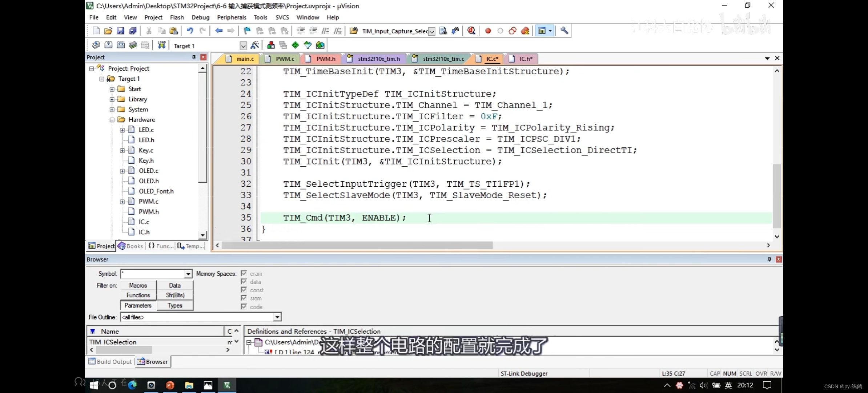Translate the current file
This screenshot has width=868, height=393.
point(96,45)
